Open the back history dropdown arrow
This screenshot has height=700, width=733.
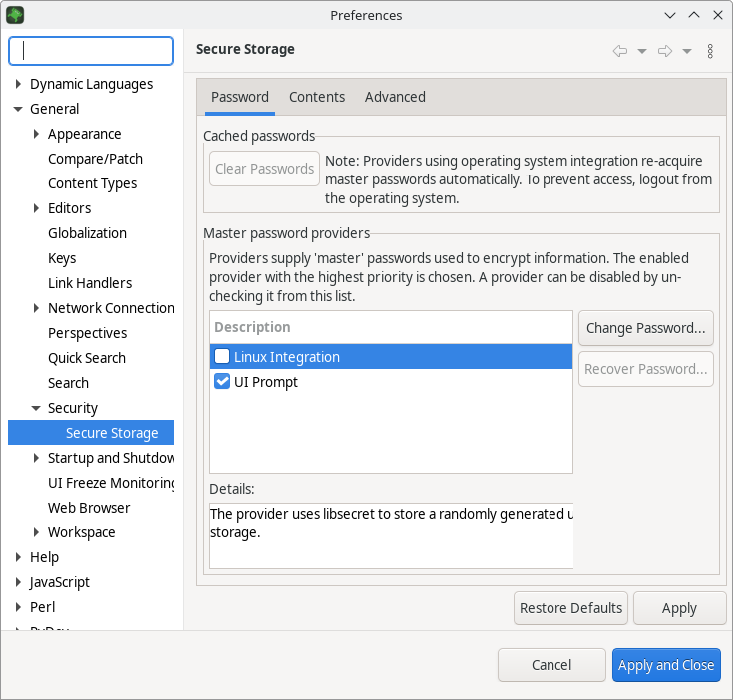[642, 51]
